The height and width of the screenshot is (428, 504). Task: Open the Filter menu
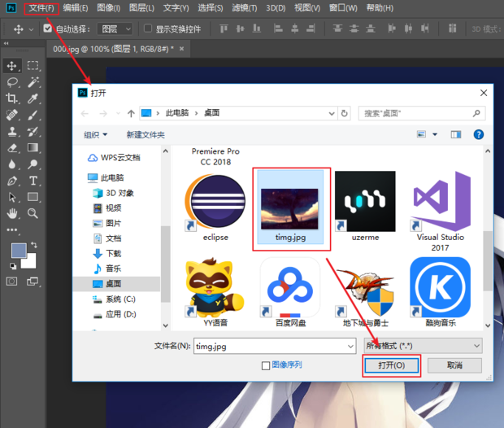pos(245,8)
